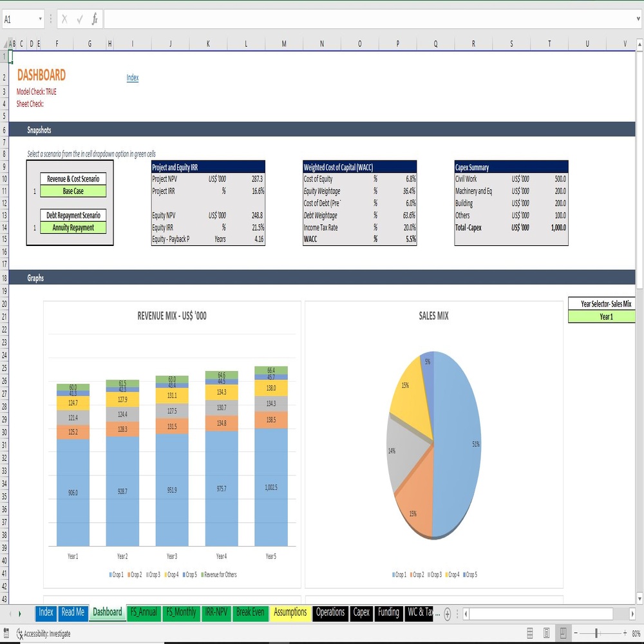Add a new sheet with plus icon
The width and height of the screenshot is (644, 644).
(448, 614)
